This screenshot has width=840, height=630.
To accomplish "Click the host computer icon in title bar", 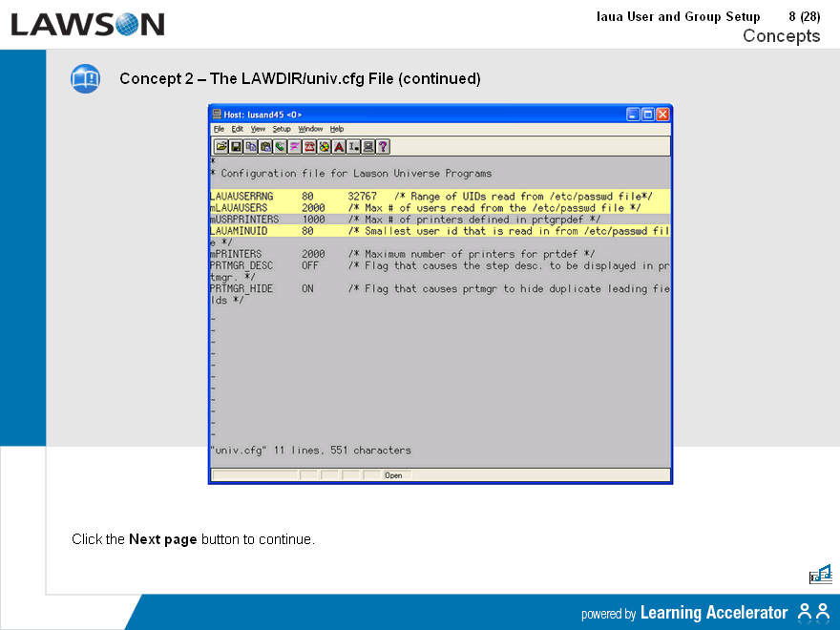I will coord(217,115).
